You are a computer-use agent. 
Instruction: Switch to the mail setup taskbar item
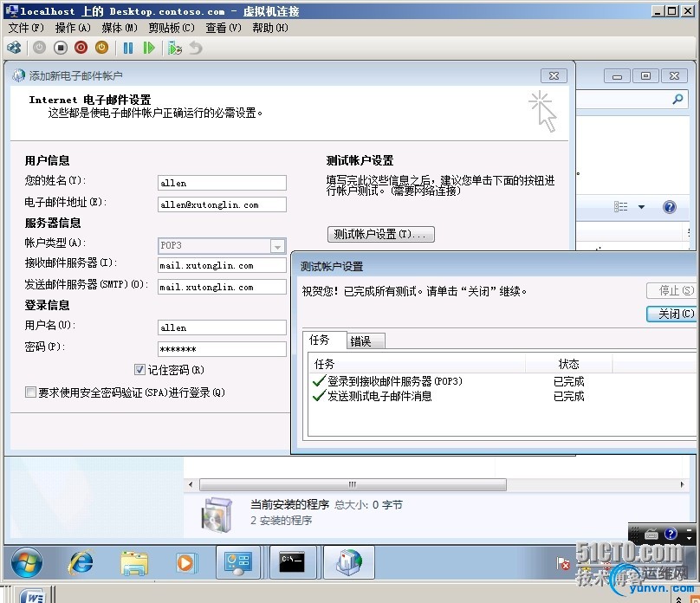pyautogui.click(x=349, y=562)
